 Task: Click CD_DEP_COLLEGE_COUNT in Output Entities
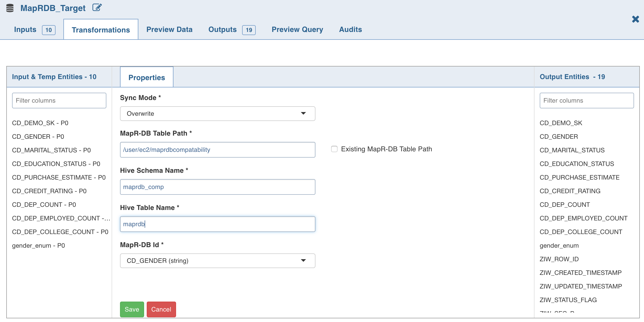(581, 232)
